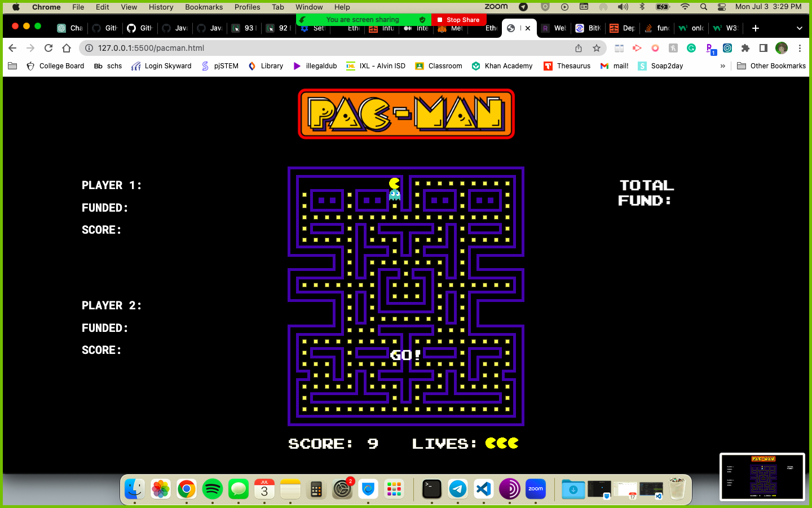Open Finder from the dock
Image resolution: width=812 pixels, height=508 pixels.
(135, 489)
